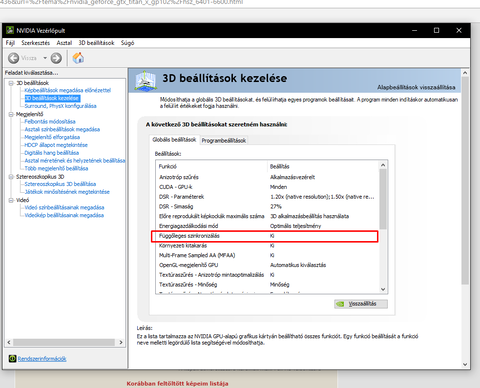Open HDCP állapot megtekintése
The height and width of the screenshot is (388, 480).
click(56, 145)
